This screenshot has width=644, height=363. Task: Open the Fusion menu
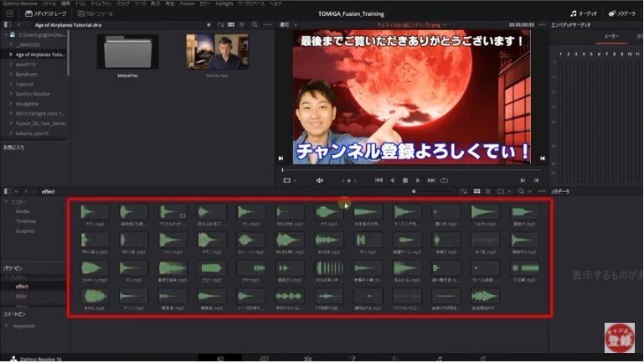click(188, 3)
